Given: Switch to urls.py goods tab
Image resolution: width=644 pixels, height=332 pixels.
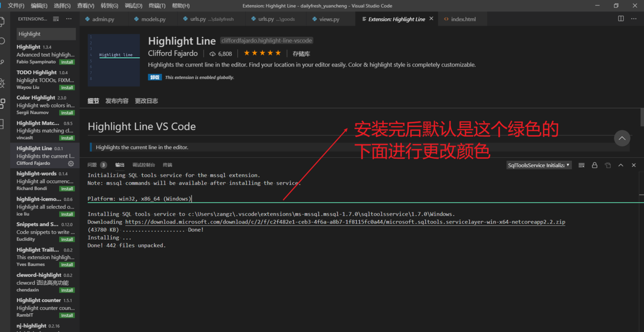Looking at the screenshot, I should coord(276,19).
